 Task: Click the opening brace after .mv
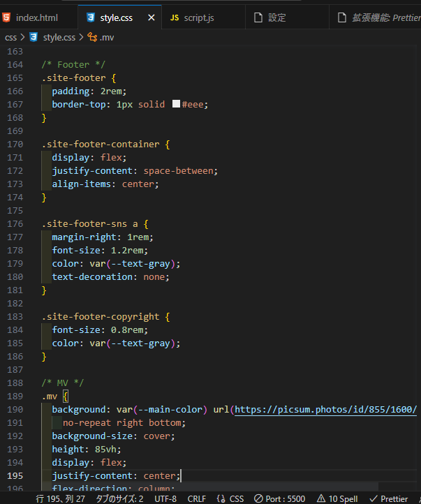(x=66, y=396)
